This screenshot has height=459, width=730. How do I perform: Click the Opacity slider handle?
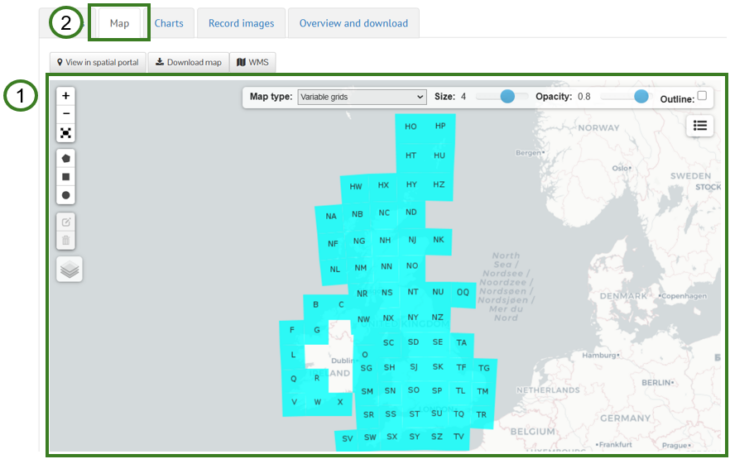641,96
